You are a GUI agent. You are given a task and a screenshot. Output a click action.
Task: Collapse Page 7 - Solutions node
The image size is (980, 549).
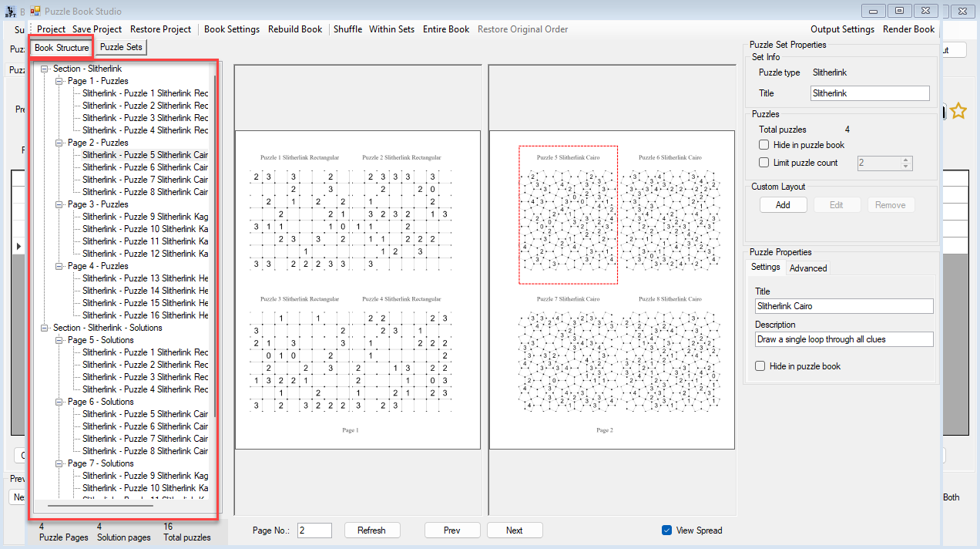[59, 463]
